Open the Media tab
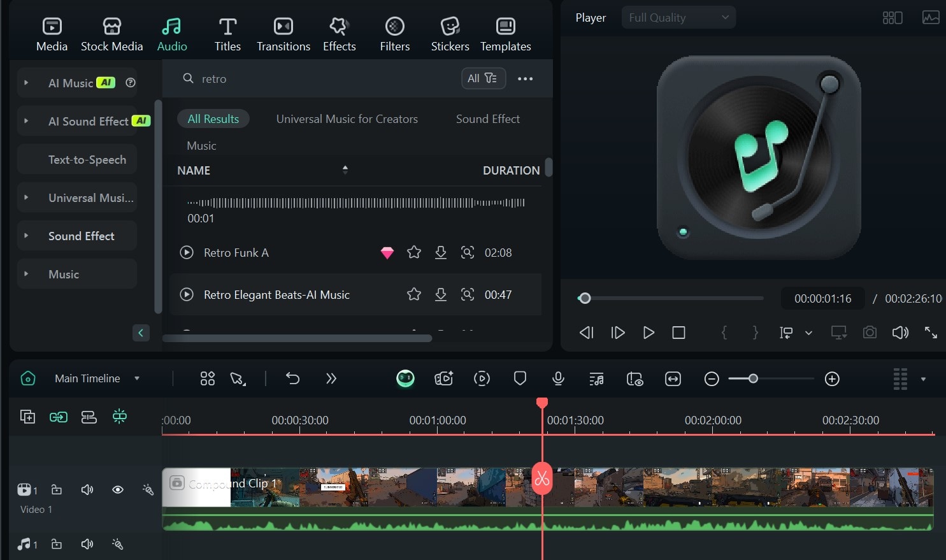Screen dimensions: 946x560 pos(52,34)
